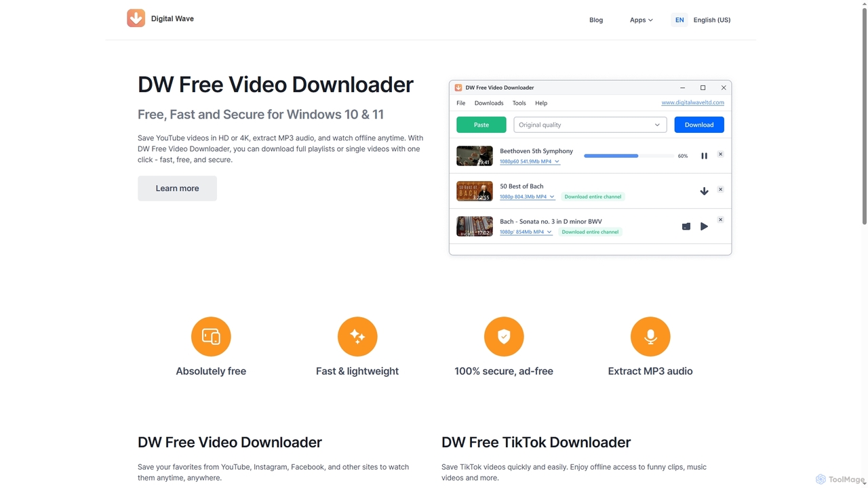Open the File menu
This screenshot has width=868, height=488.
(x=461, y=103)
